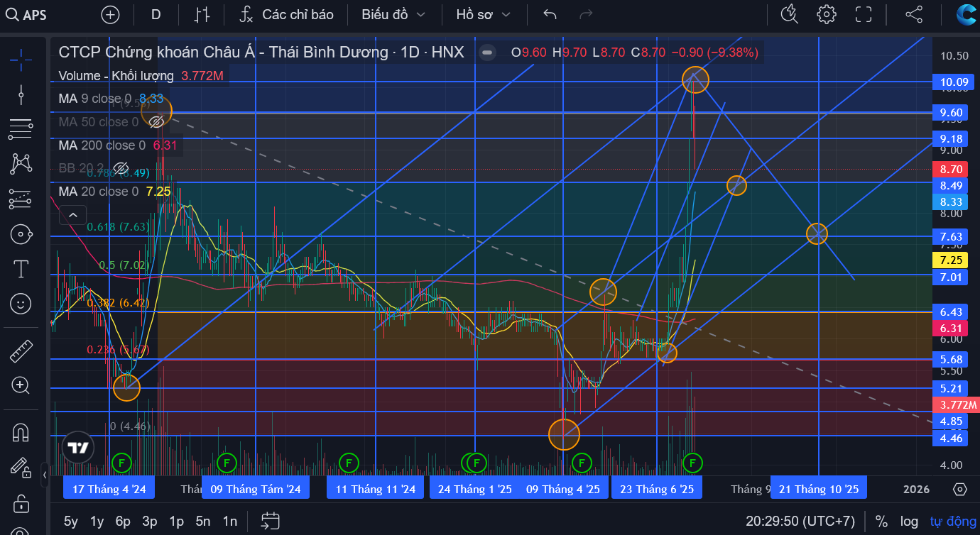Enter fullscreen mode

864,14
